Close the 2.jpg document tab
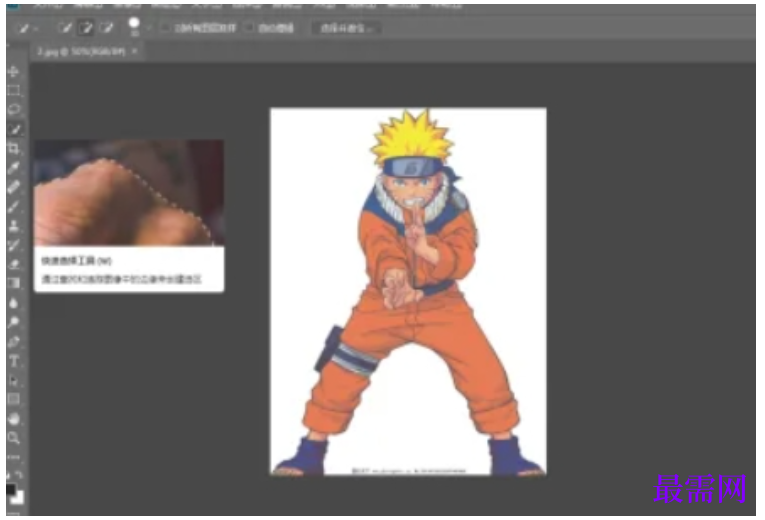The image size is (765, 520). (x=135, y=51)
